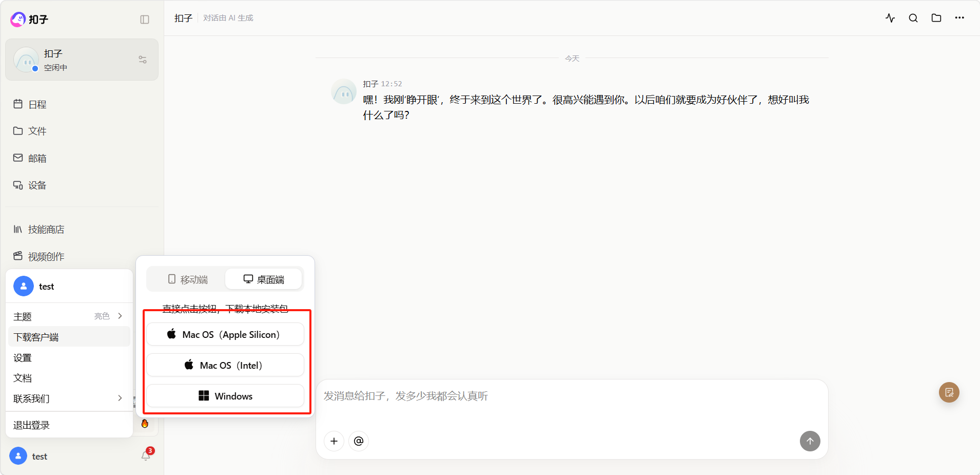
Task: Click the 扣子 logo icon
Action: point(18,19)
